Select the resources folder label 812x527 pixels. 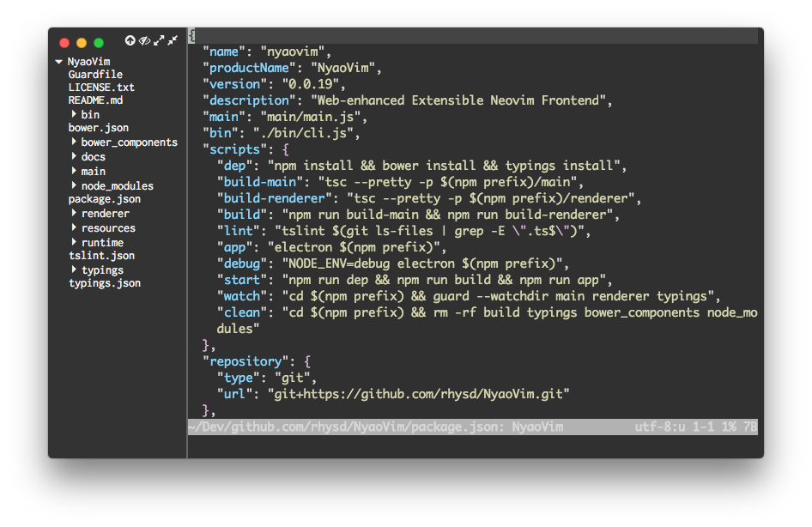108,228
